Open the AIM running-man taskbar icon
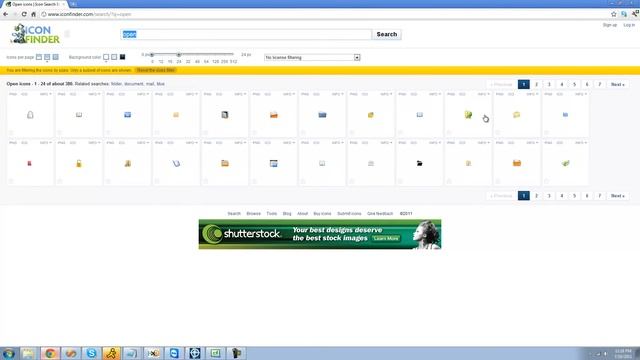Image resolution: width=640 pixels, height=360 pixels. (112, 353)
